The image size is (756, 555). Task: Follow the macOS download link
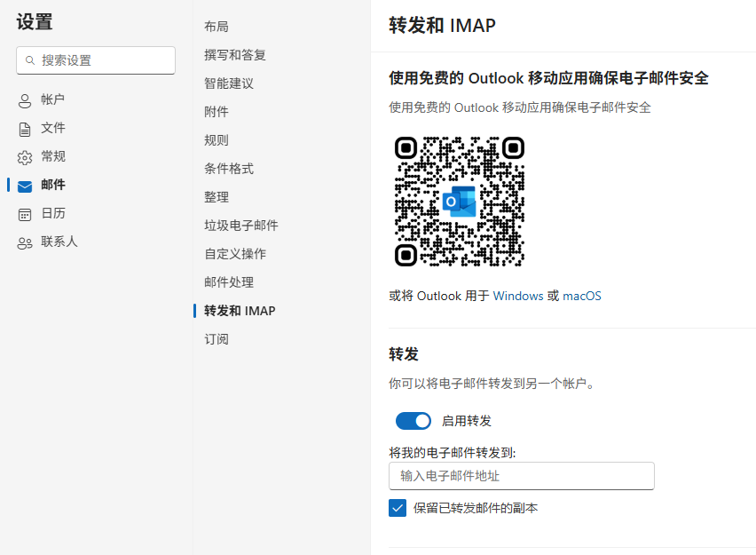coord(582,296)
